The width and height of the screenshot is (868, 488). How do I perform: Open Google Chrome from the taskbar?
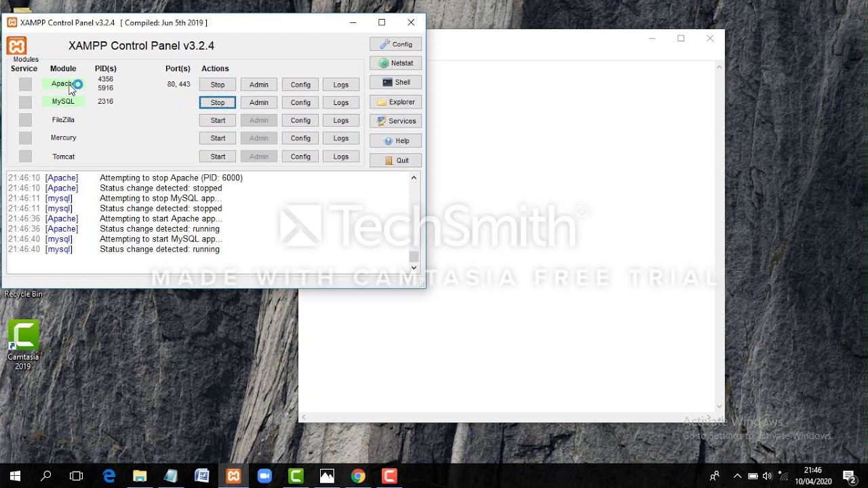tap(358, 476)
